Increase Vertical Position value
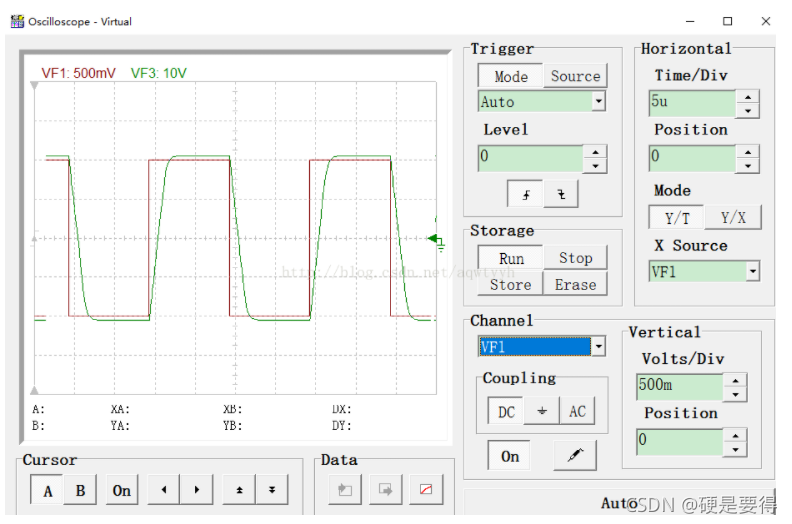 [x=735, y=436]
